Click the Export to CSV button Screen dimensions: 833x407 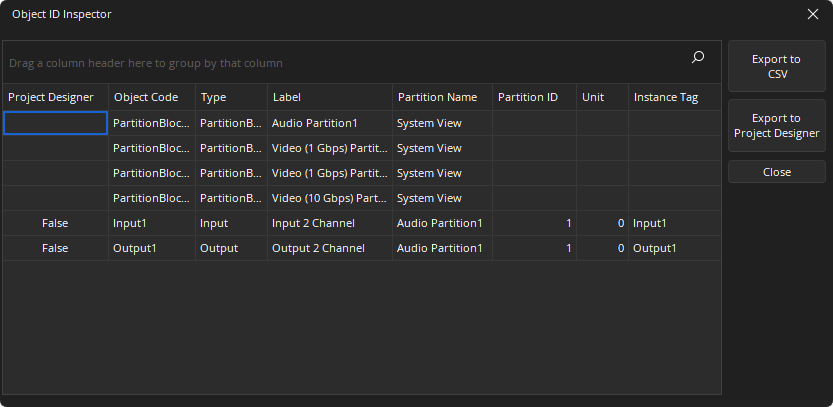point(776,67)
